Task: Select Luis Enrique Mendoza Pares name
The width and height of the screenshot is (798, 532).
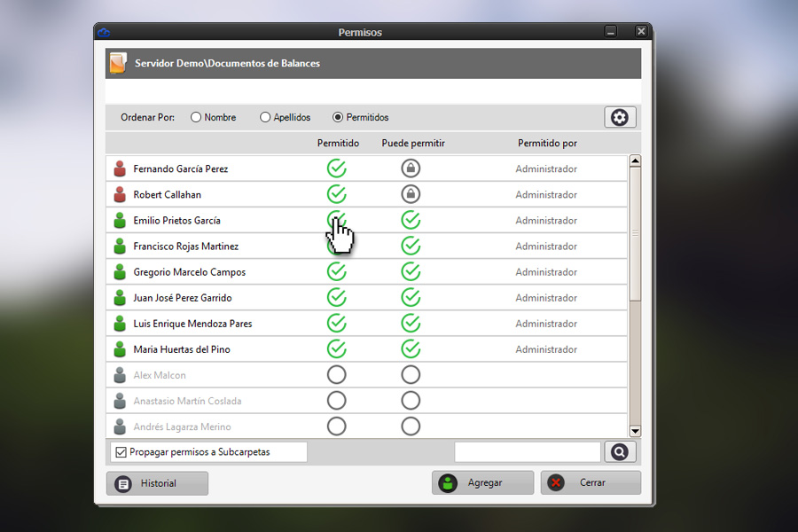Action: 192,324
